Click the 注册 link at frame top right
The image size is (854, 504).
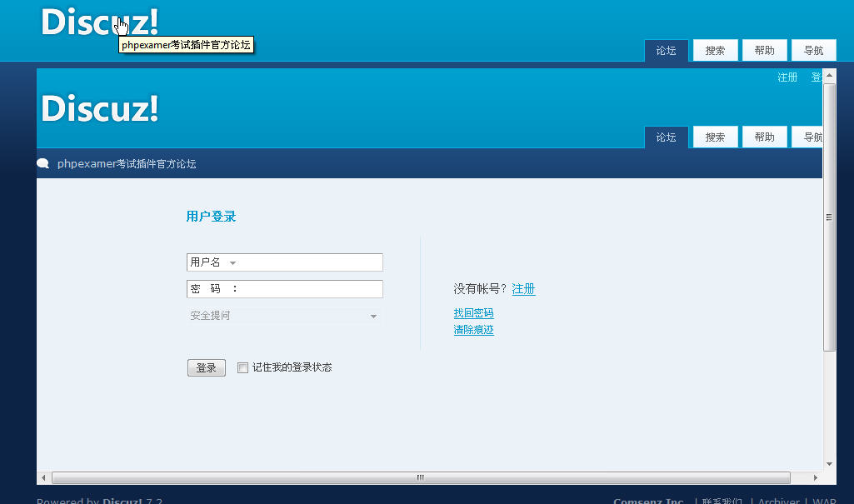[x=787, y=77]
